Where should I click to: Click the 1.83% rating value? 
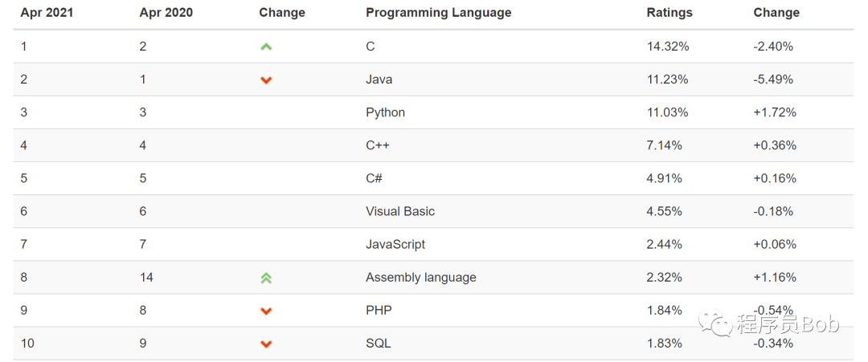point(665,344)
